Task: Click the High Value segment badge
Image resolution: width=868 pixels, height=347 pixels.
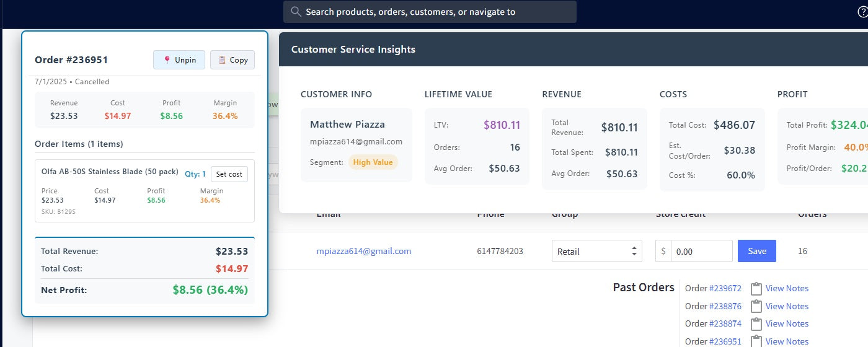Action: [x=373, y=162]
